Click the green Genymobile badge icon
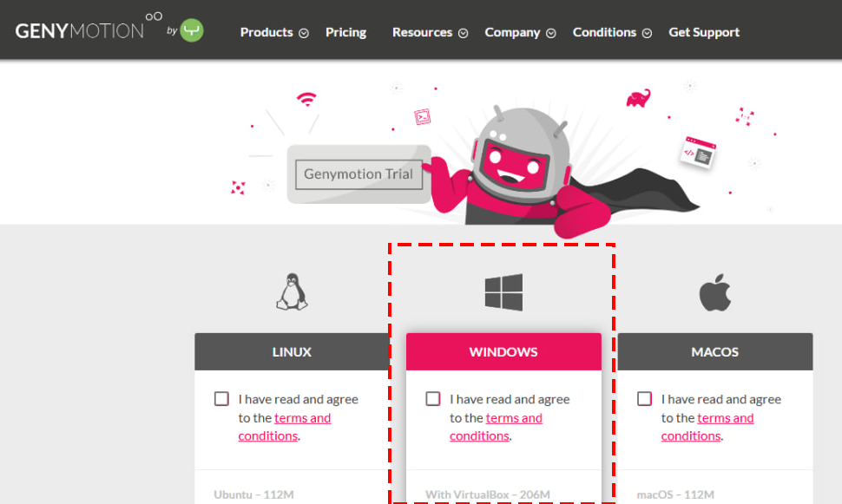842x504 pixels. pos(191,31)
